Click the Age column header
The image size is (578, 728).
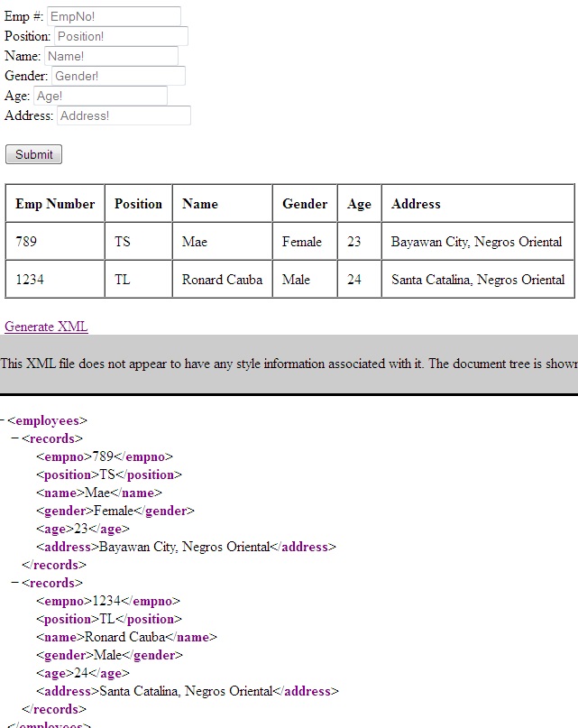point(360,203)
